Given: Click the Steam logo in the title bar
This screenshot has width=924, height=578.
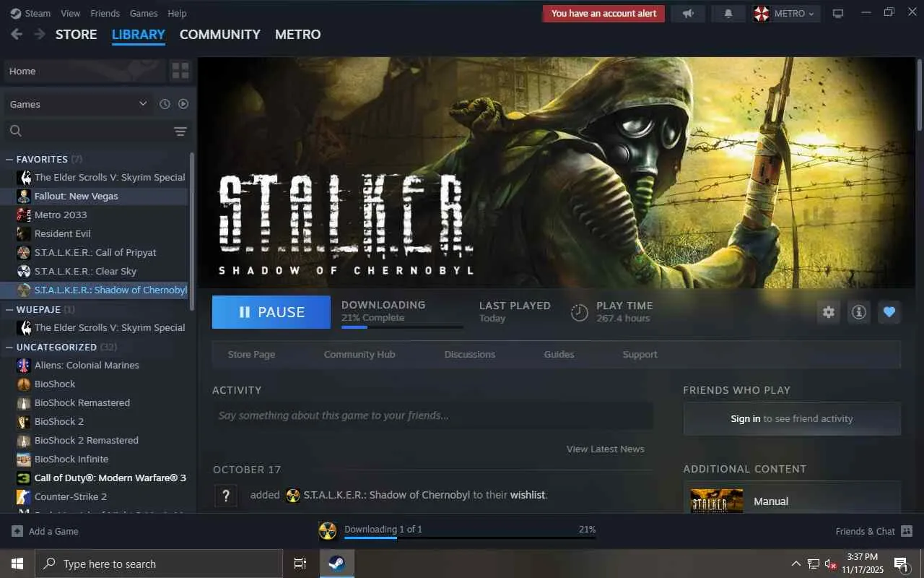Looking at the screenshot, I should coord(15,13).
